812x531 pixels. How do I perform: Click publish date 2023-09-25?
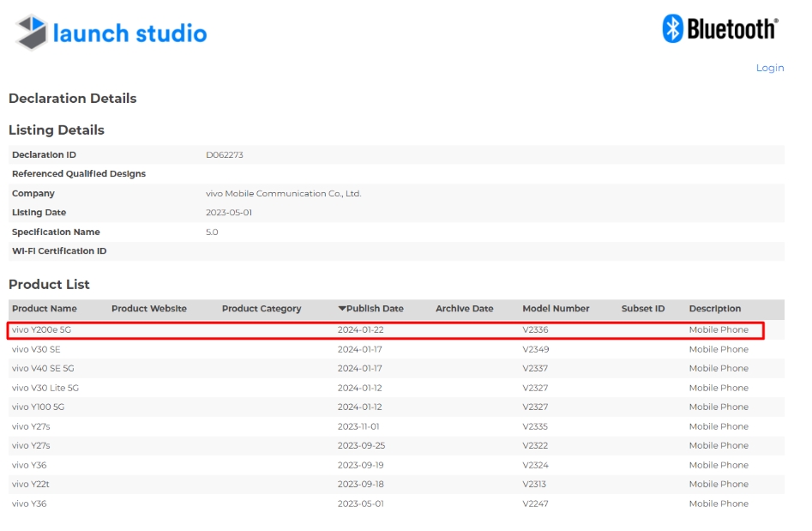click(362, 445)
